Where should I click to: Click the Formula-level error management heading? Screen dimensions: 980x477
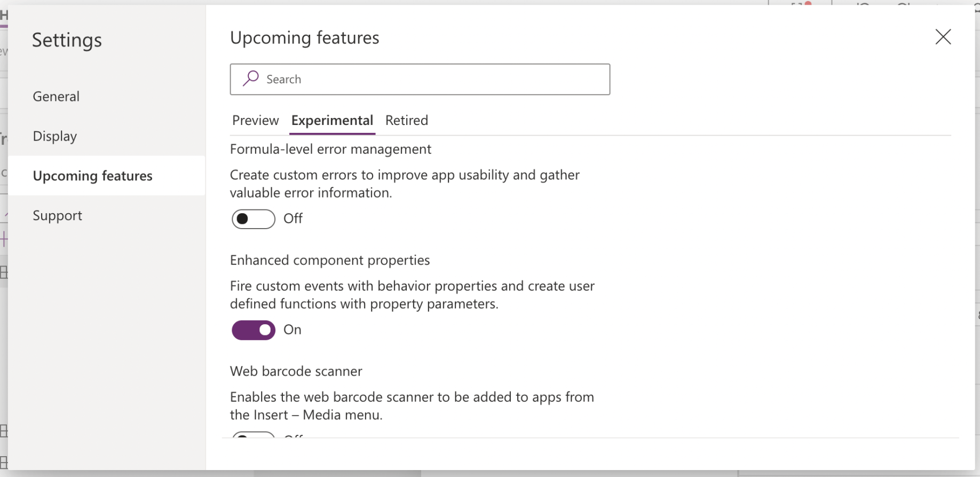[330, 149]
